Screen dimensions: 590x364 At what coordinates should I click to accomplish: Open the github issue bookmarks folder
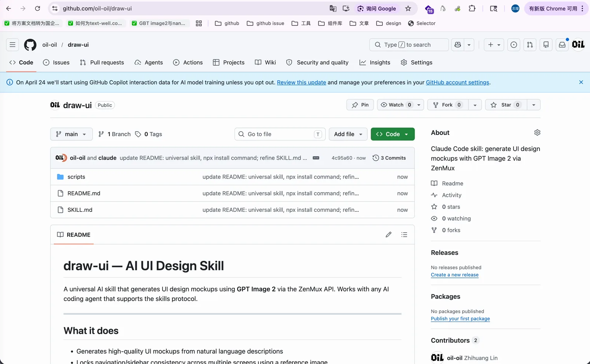point(265,23)
